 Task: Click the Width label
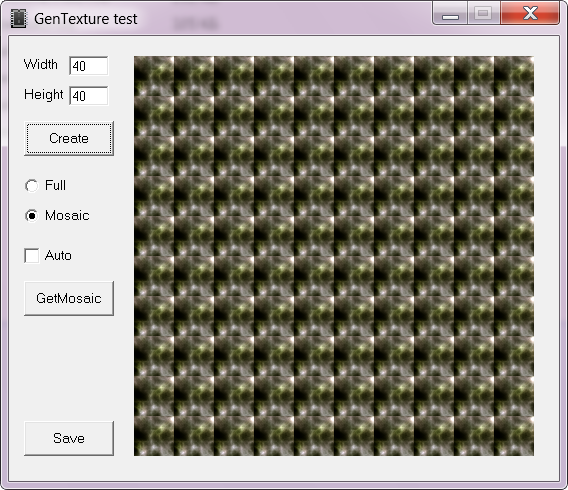[x=41, y=64]
